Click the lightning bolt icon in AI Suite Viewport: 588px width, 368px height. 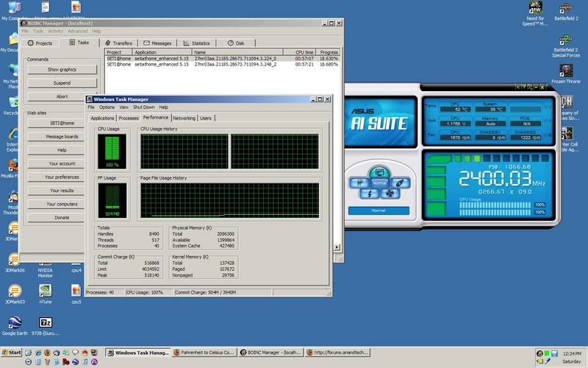[x=369, y=194]
